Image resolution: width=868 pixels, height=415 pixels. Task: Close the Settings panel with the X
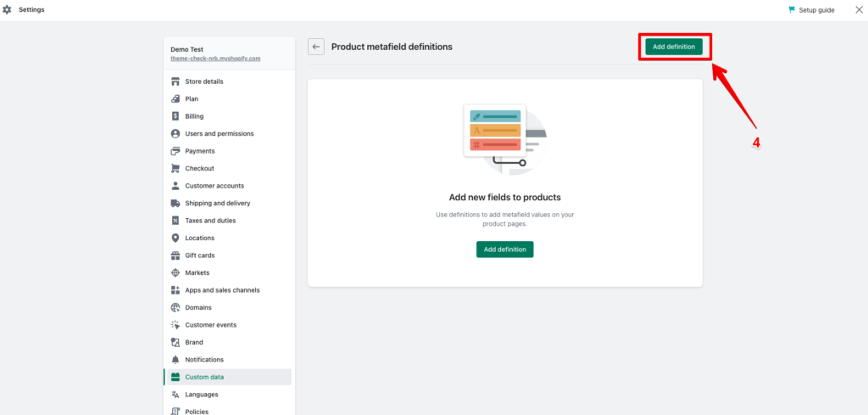859,9
